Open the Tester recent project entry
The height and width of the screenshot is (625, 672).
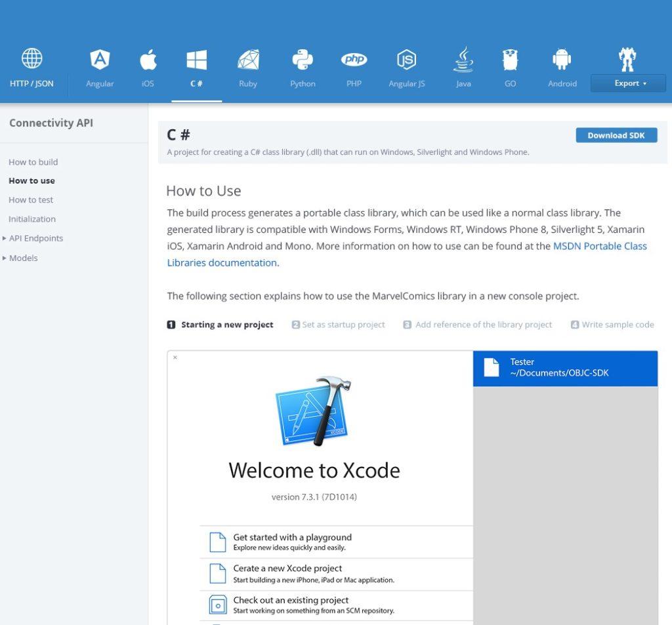tap(565, 369)
